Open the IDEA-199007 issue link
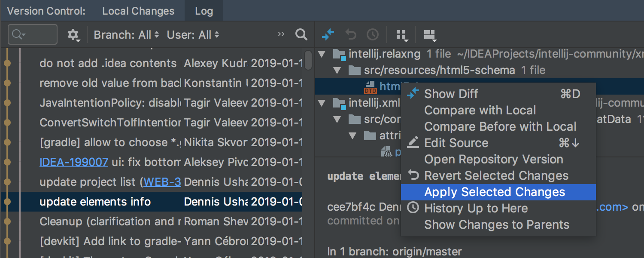The height and width of the screenshot is (258, 644). (74, 162)
